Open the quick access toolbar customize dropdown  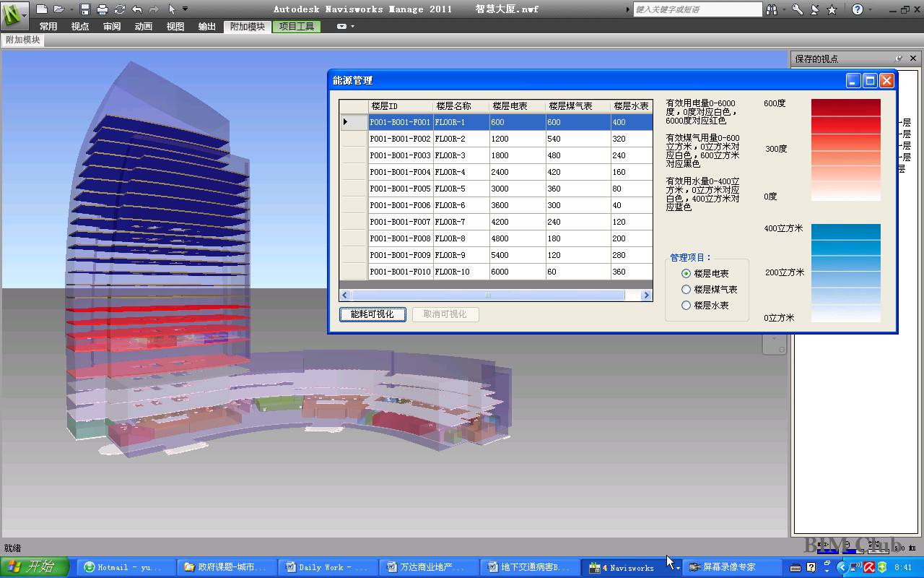point(186,9)
